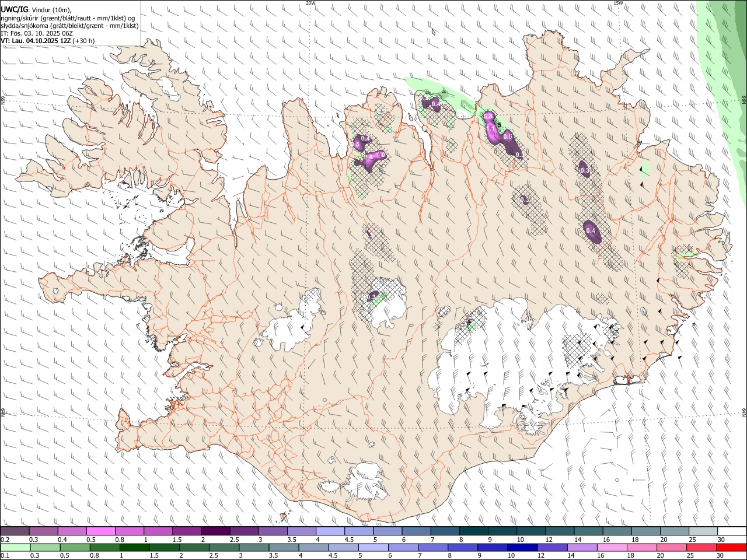Screen dimensions: 747x560
Task: Pick the light lavender swatch above '4' in top row
Action: pyautogui.click(x=330, y=531)
